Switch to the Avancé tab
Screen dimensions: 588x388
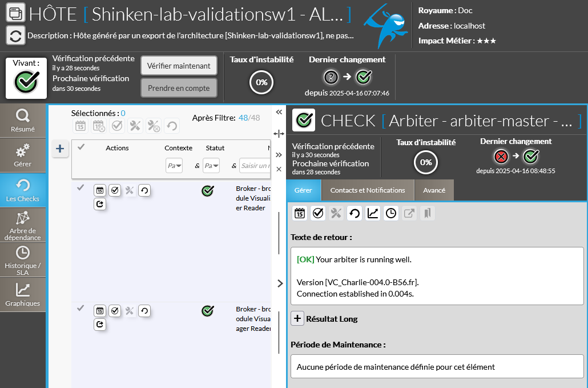[434, 190]
